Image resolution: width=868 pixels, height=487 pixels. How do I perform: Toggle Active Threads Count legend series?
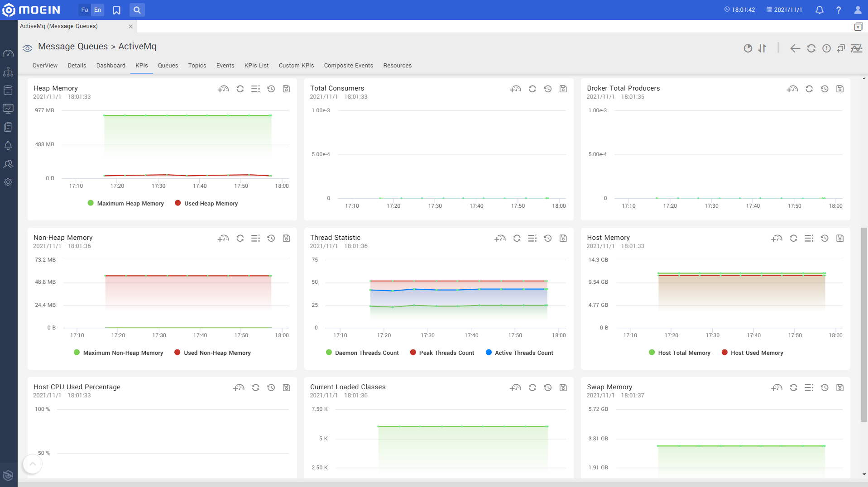[x=519, y=353]
